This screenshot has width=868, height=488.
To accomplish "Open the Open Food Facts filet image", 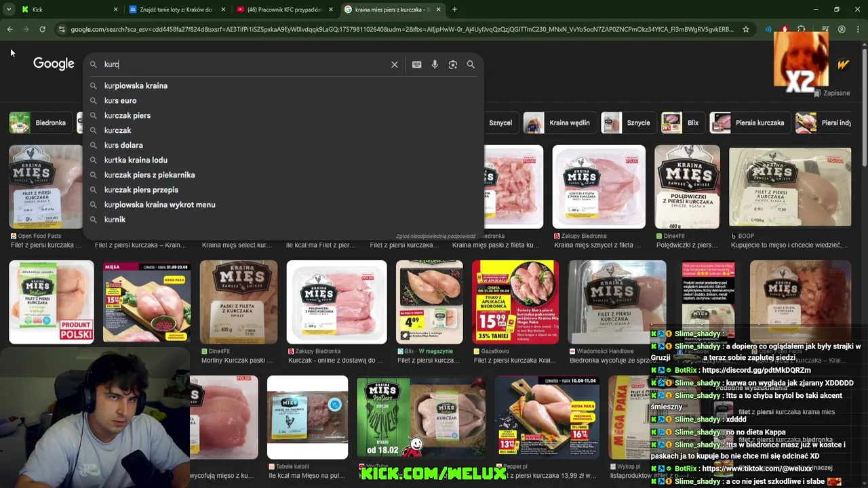I will (x=45, y=186).
